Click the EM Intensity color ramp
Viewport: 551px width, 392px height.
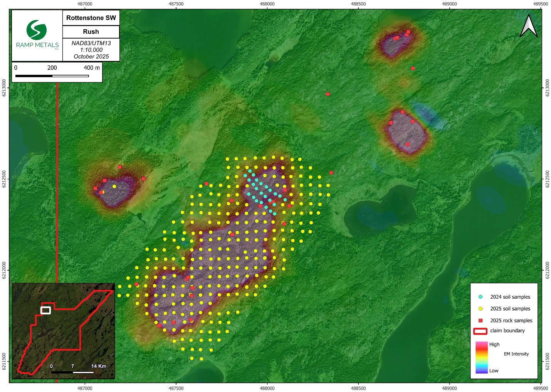[x=481, y=357]
